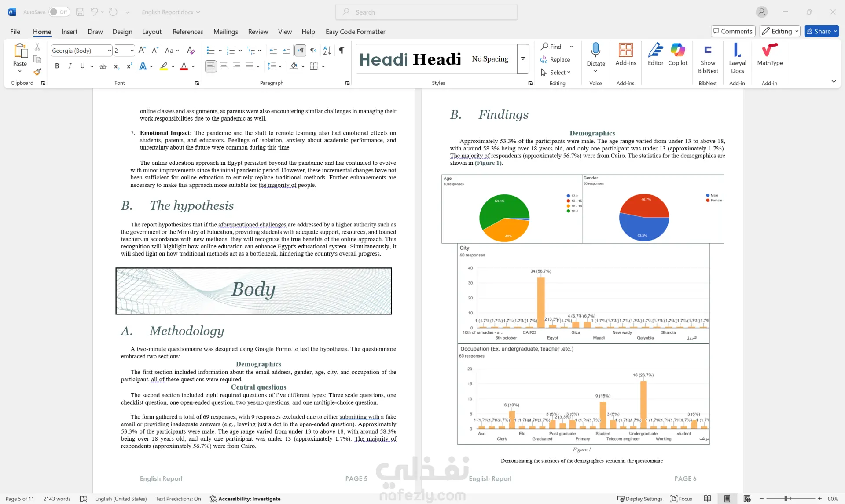The height and width of the screenshot is (504, 845).
Task: Launch the Copilot assistant
Action: point(678,55)
